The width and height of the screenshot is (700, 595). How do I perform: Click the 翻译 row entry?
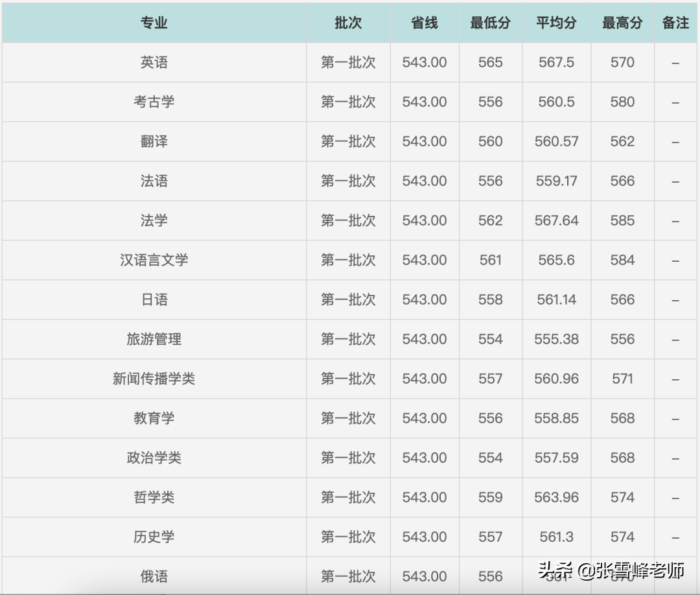[153, 141]
